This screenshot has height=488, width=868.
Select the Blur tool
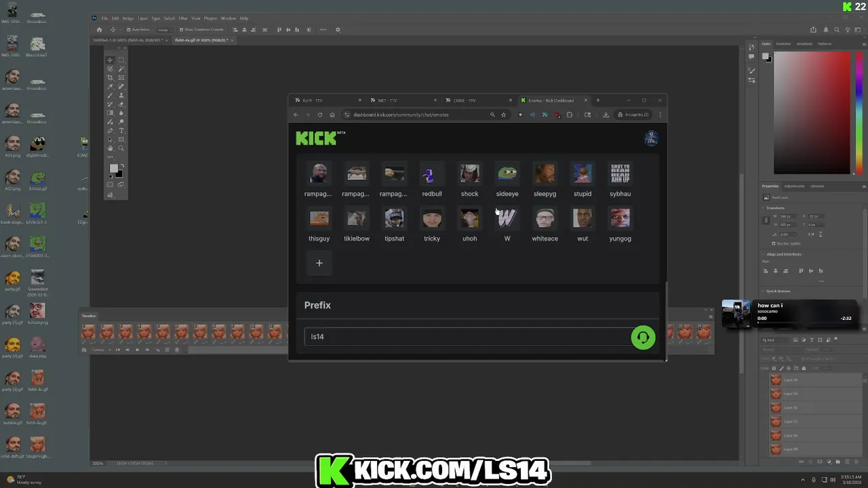[x=121, y=113]
